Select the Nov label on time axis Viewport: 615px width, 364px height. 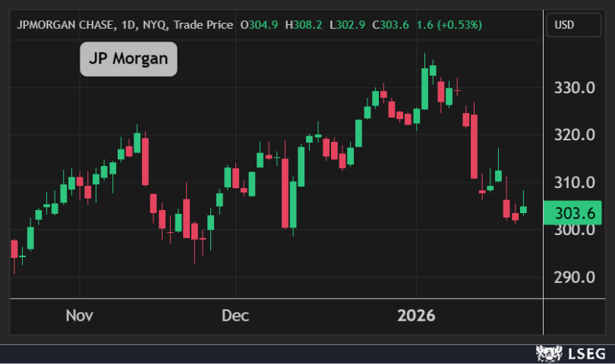click(x=80, y=315)
